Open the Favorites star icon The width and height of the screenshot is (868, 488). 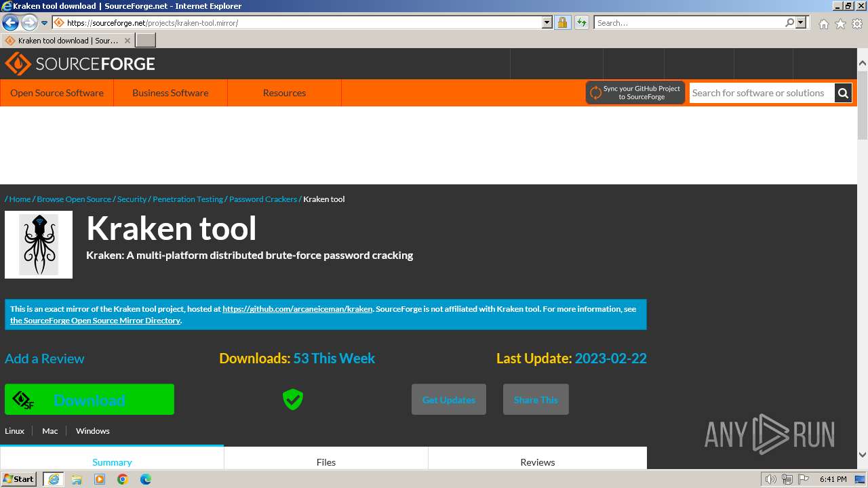pos(840,24)
